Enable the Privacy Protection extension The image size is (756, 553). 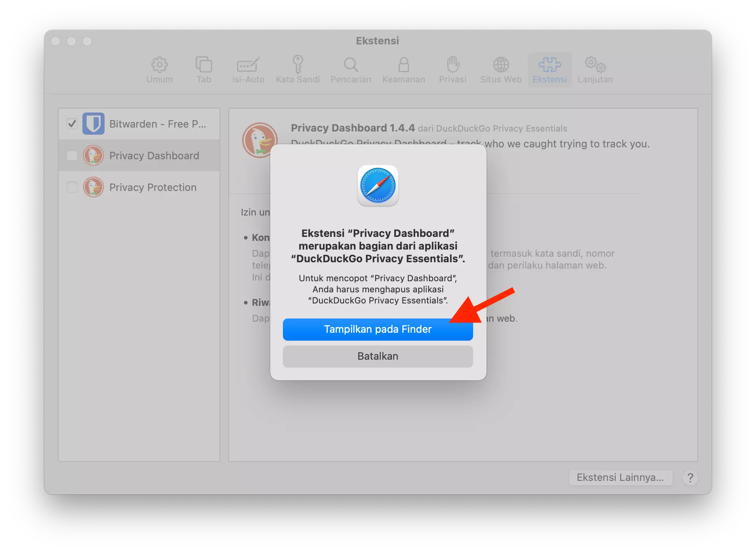point(72,187)
